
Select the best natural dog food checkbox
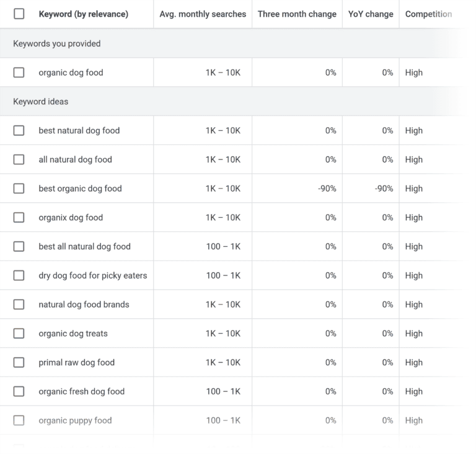click(x=19, y=130)
